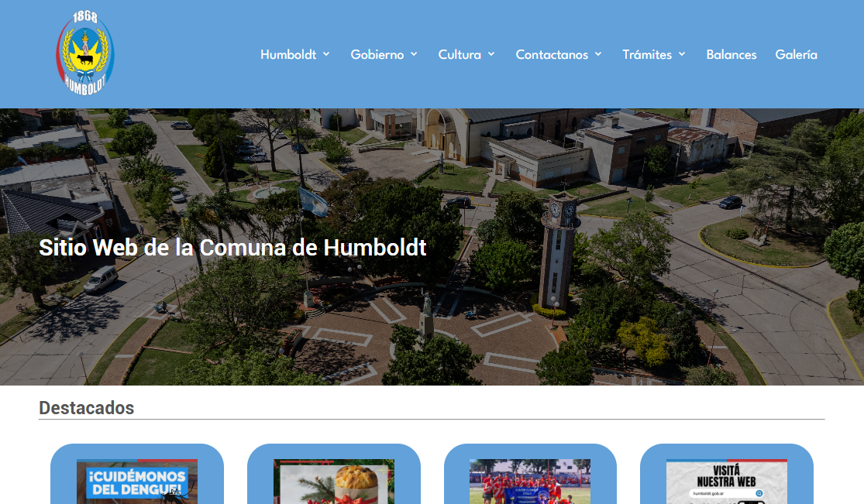
Task: Expand the chevron beside Gobierno
Action: tap(415, 54)
